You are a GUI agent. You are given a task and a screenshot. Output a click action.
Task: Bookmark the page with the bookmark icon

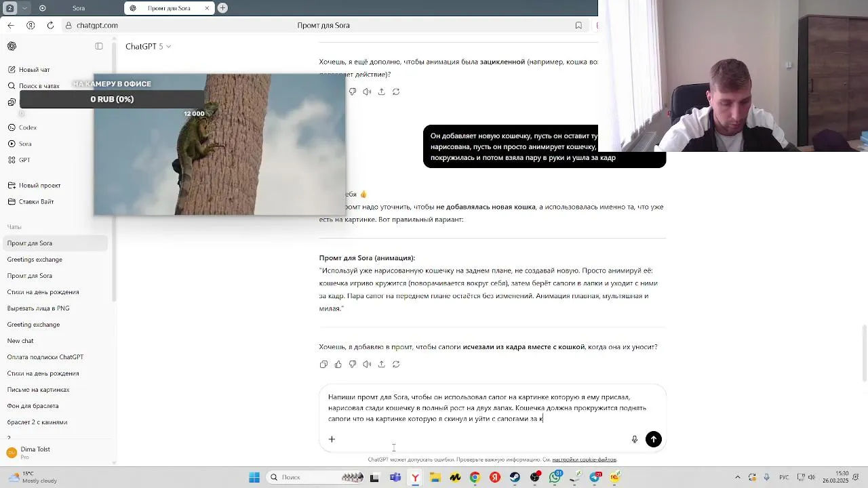(578, 25)
